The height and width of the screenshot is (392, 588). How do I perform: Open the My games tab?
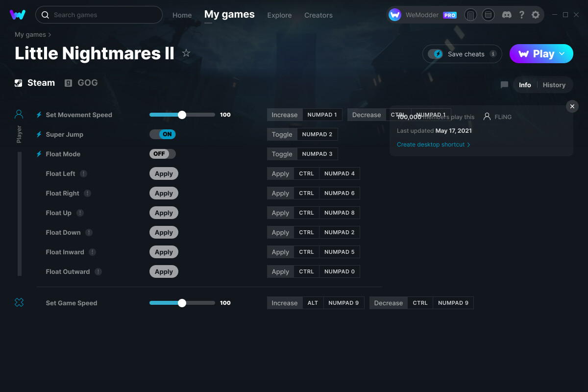click(x=229, y=14)
